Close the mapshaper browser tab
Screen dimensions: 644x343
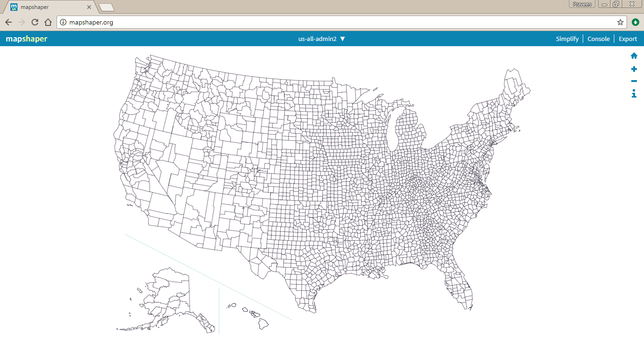pyautogui.click(x=89, y=7)
